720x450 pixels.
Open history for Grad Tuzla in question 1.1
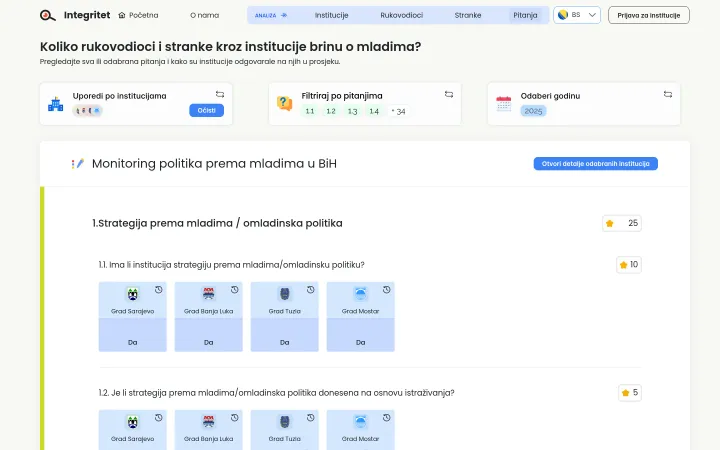click(x=311, y=290)
